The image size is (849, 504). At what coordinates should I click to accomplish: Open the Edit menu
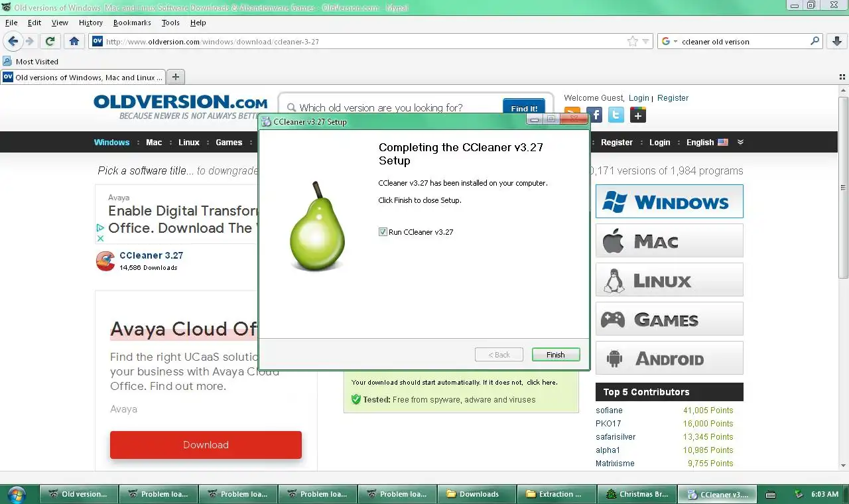tap(34, 23)
